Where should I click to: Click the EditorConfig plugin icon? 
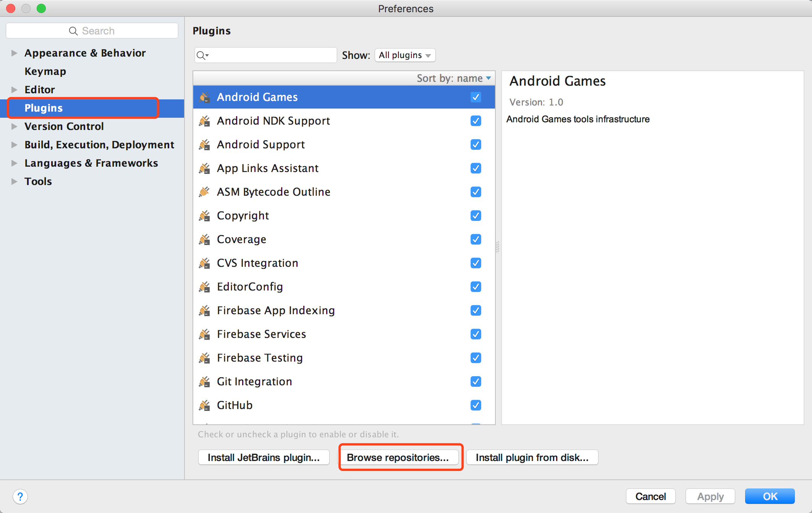pyautogui.click(x=206, y=287)
